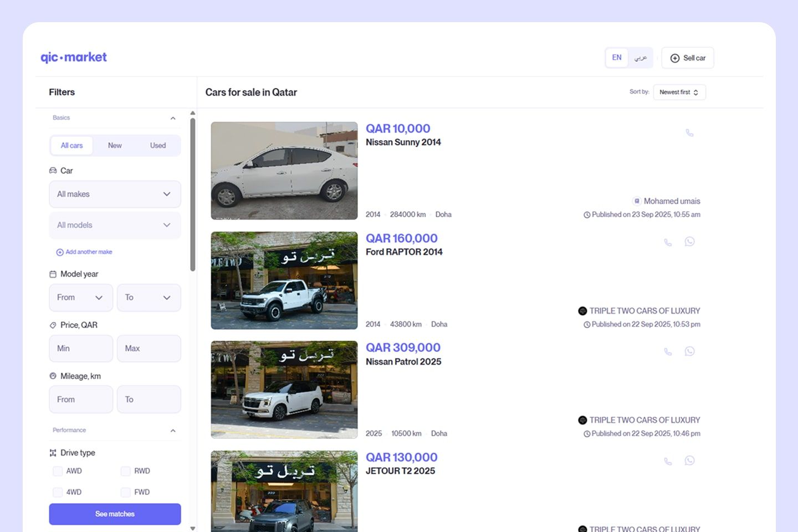The image size is (798, 532).
Task: Open the Model year From dropdown
Action: coord(81,298)
